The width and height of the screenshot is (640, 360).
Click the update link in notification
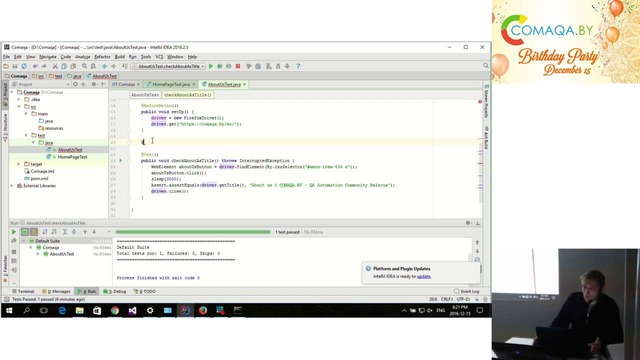pyautogui.click(x=423, y=276)
